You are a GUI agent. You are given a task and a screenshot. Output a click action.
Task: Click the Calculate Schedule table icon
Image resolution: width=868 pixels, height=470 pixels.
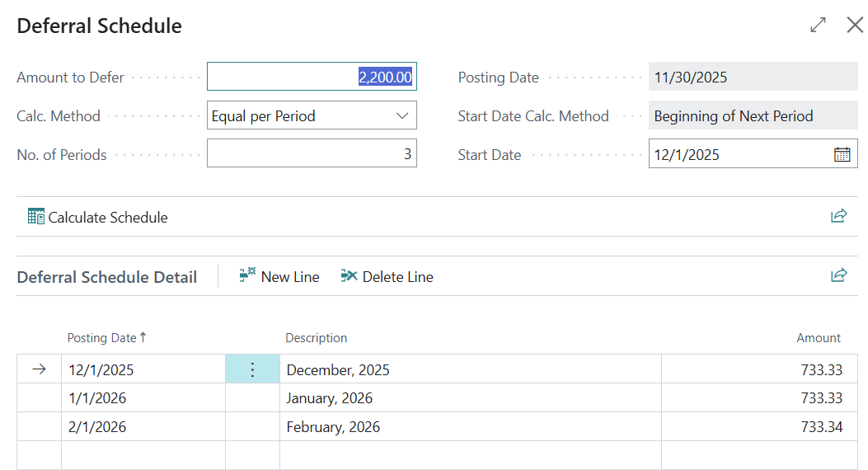click(x=35, y=217)
